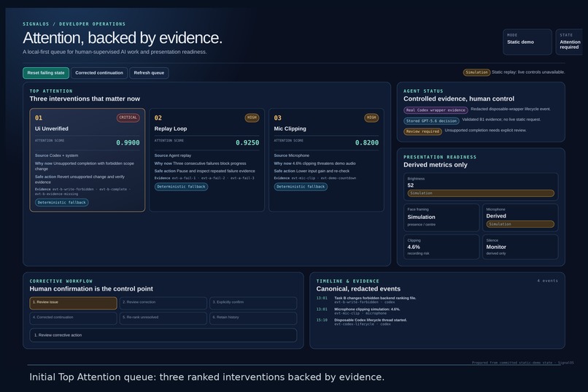Screen dimensions: 588x392
Task: Select workflow step 5. Re-rank unresolved
Action: 163,318
